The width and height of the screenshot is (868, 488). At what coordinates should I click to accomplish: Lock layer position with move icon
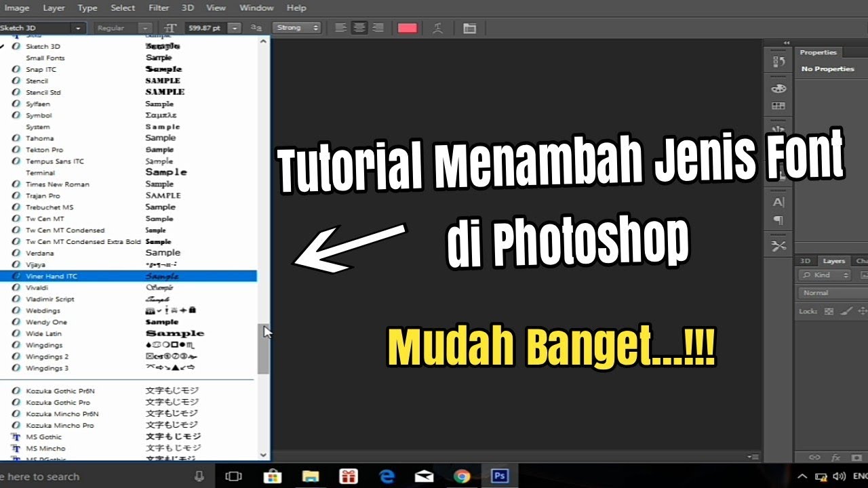(863, 311)
